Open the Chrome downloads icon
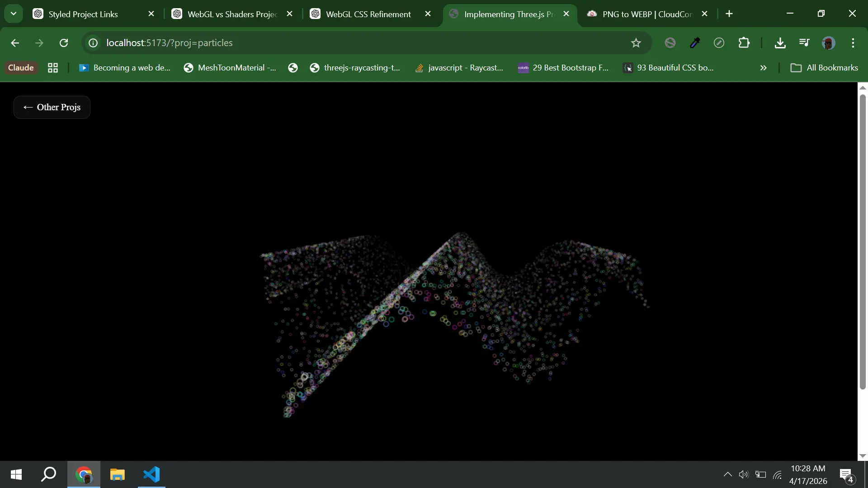Screen dimensions: 868x488 click(780, 43)
